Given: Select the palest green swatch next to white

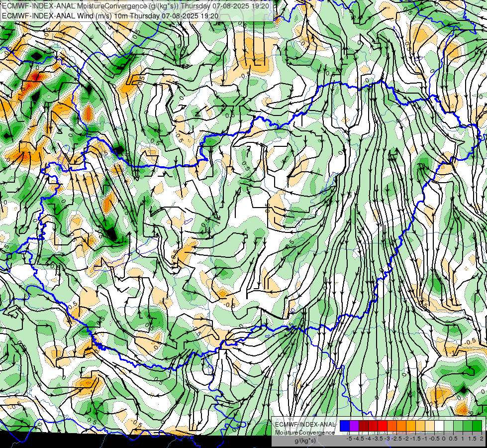Looking at the screenshot, I should (x=449, y=426).
